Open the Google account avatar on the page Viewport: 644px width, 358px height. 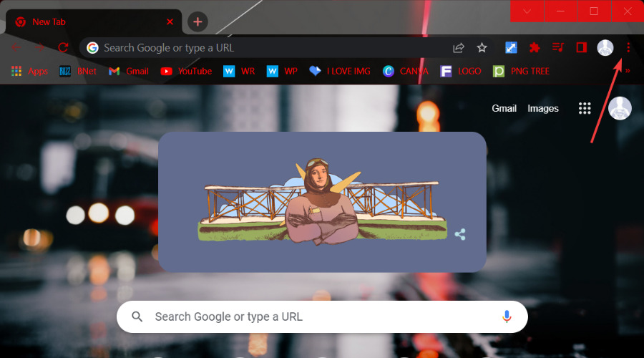(x=620, y=108)
